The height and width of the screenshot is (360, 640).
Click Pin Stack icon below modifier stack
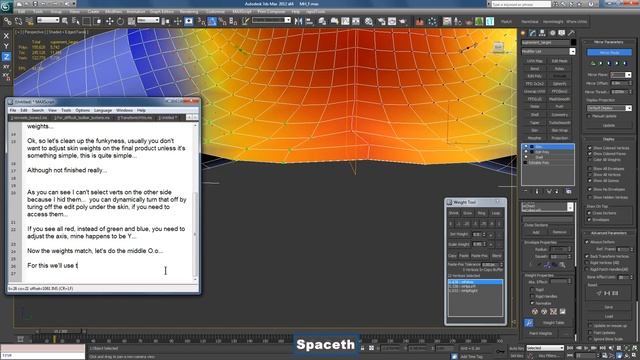[526, 191]
